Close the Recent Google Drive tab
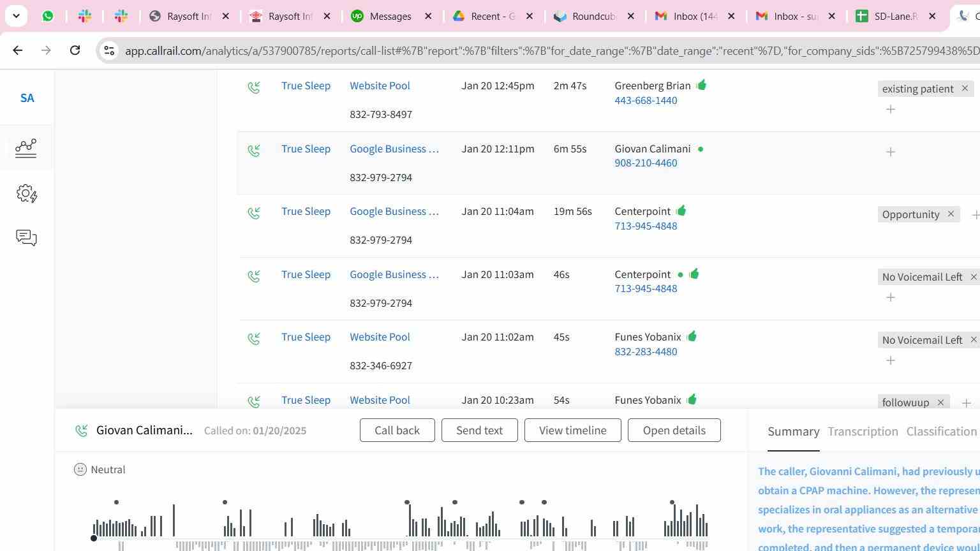The height and width of the screenshot is (551, 980). coord(529,16)
